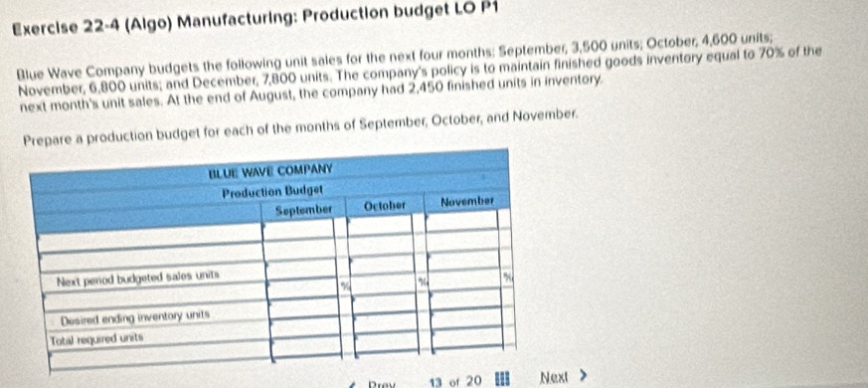Click the September percent input cell
The width and height of the screenshot is (868, 388).
(x=303, y=288)
